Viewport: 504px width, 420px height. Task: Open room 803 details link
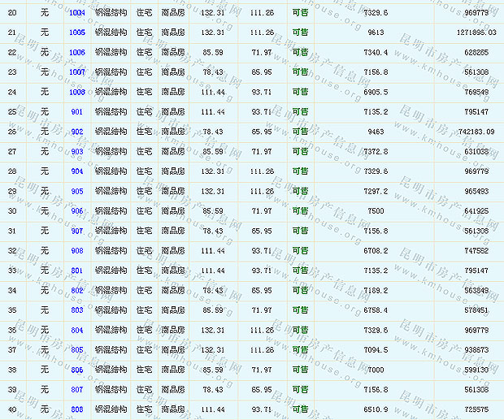77,310
